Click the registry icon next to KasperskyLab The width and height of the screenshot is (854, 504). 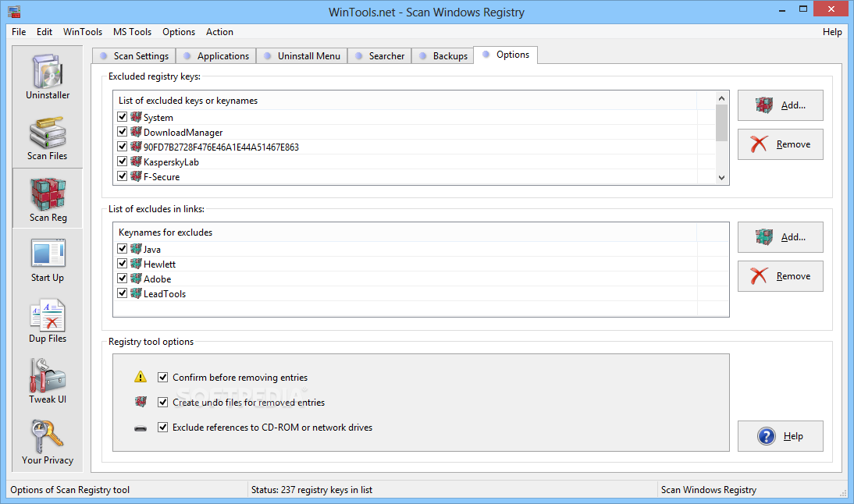coord(136,161)
